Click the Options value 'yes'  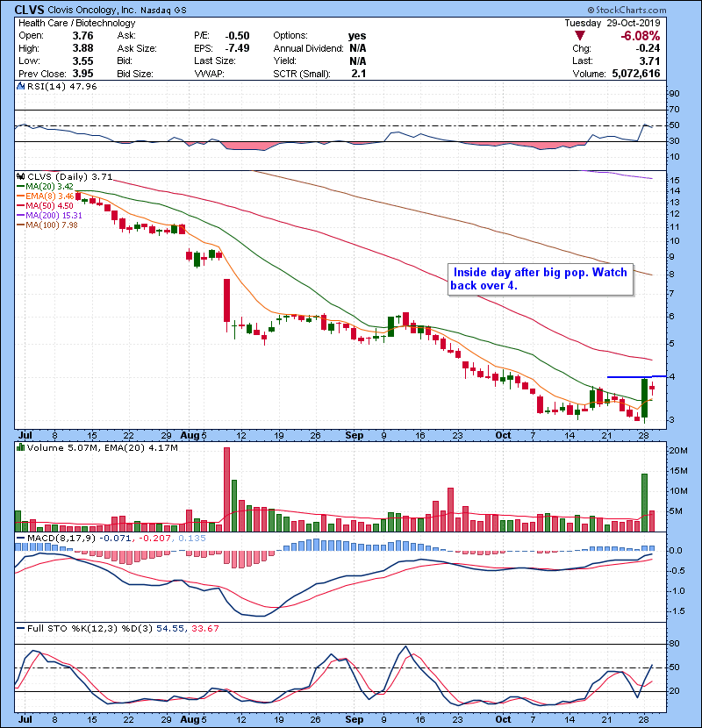point(357,36)
